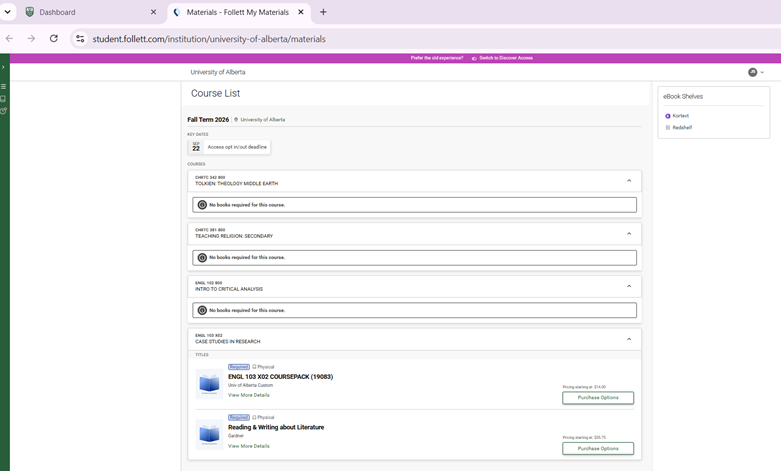The image size is (781, 471).
Task: Collapse the Tolkien: Theology Middle Earth course
Action: 629,181
